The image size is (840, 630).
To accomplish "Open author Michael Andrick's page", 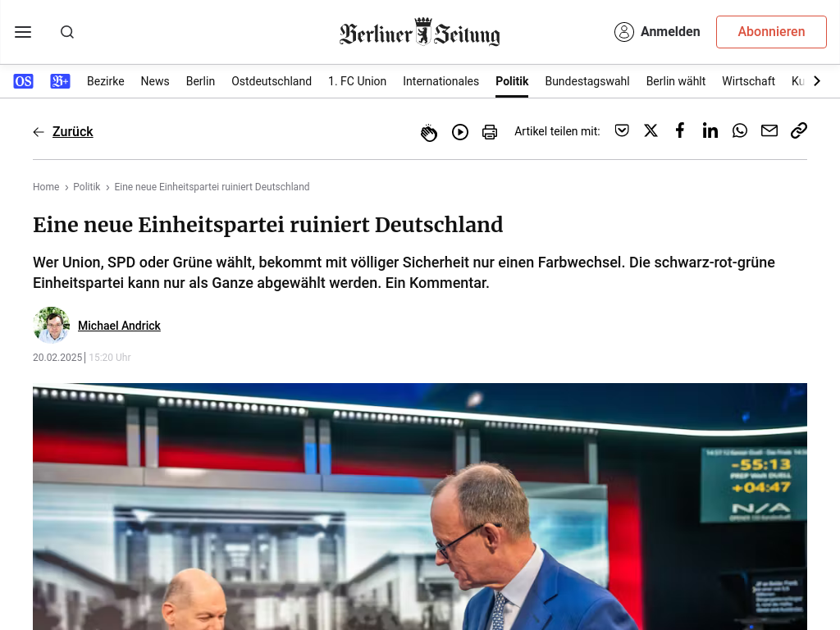I will point(119,325).
